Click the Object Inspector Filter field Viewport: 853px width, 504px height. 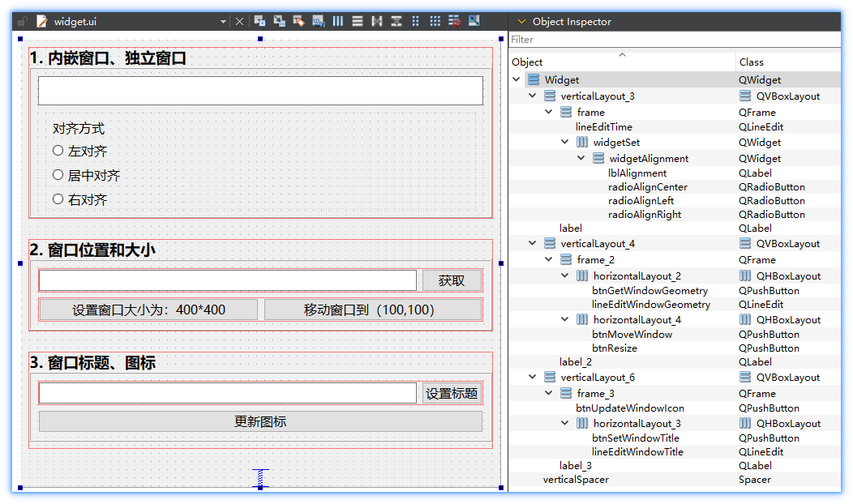pos(673,39)
